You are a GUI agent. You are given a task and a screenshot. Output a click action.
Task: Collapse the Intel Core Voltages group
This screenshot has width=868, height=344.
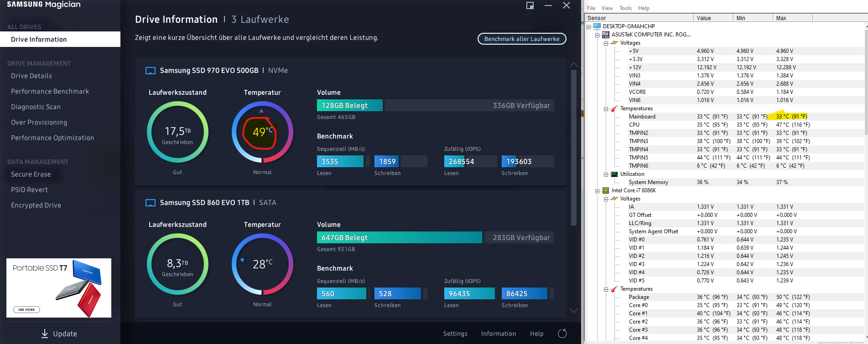click(606, 199)
